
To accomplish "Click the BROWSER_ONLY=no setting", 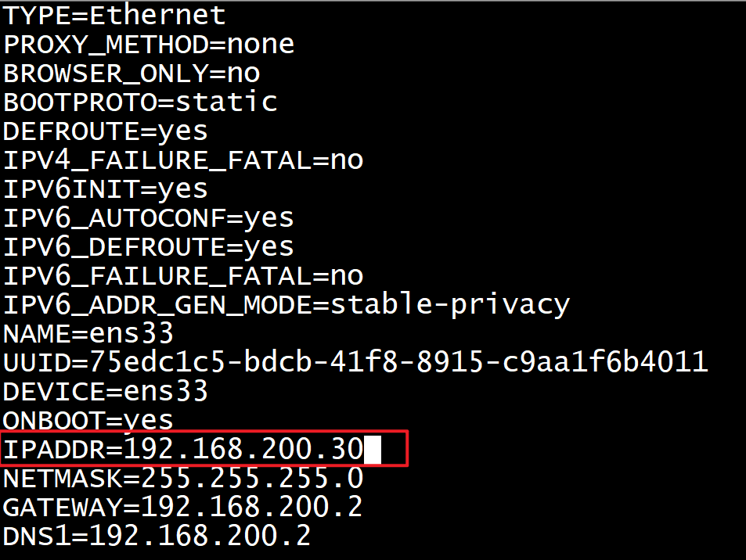I will (x=132, y=73).
